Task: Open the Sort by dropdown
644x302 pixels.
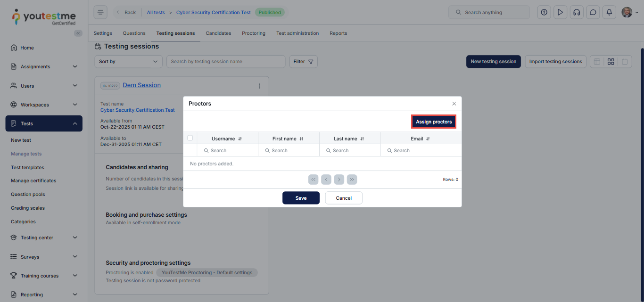Action: [128, 62]
